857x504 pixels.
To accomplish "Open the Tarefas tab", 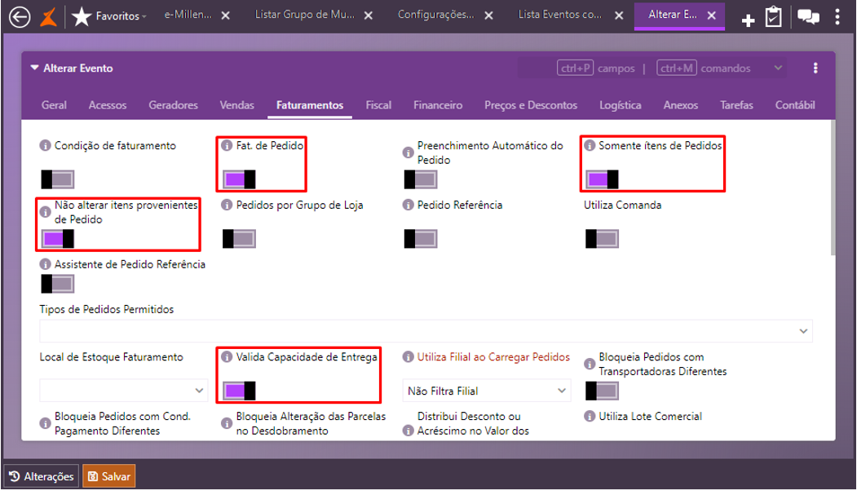I will click(736, 105).
